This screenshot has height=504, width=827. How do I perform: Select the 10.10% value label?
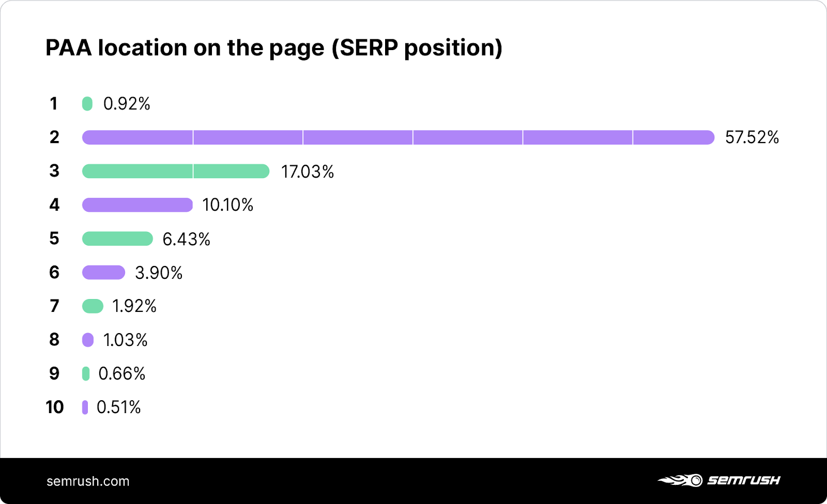(x=228, y=205)
